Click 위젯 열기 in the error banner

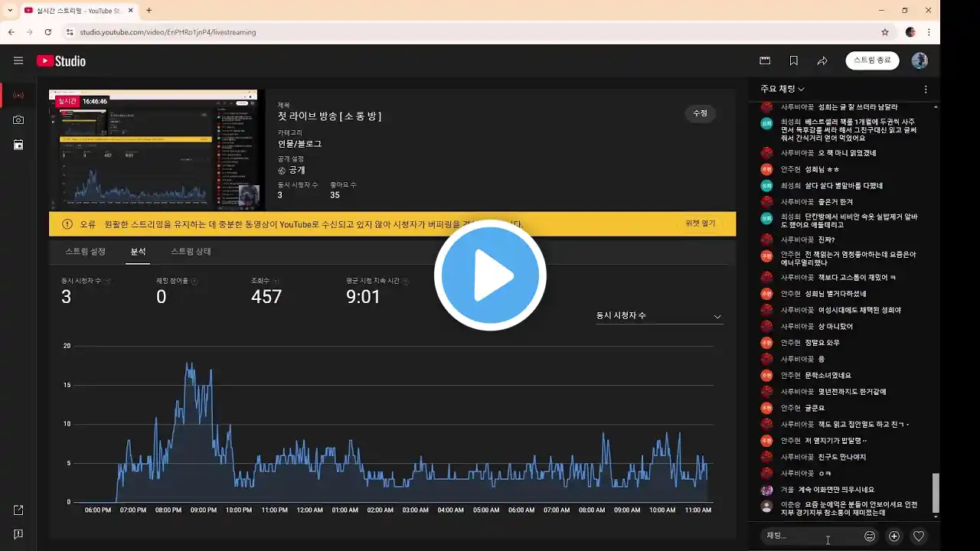point(701,223)
